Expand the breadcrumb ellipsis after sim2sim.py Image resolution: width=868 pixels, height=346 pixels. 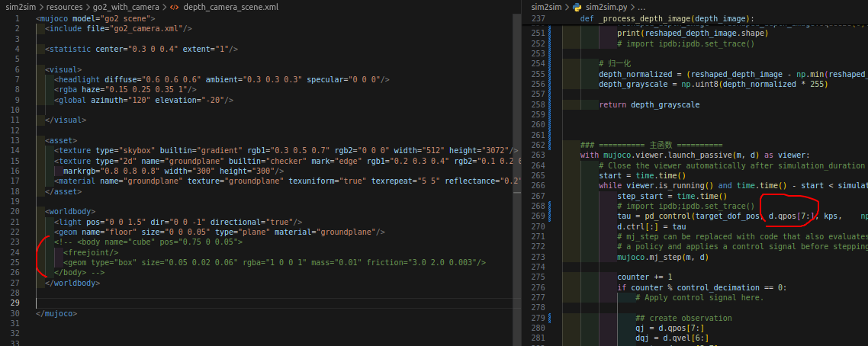641,7
